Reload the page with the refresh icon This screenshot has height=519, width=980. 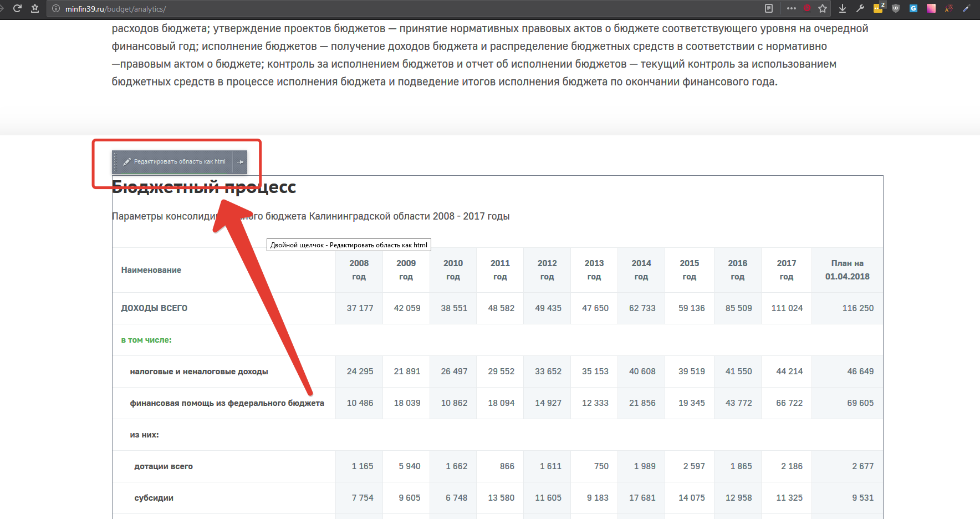tap(17, 8)
